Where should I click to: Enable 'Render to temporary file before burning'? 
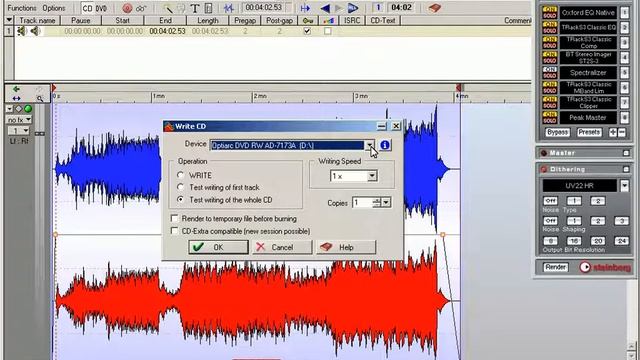[x=174, y=218]
